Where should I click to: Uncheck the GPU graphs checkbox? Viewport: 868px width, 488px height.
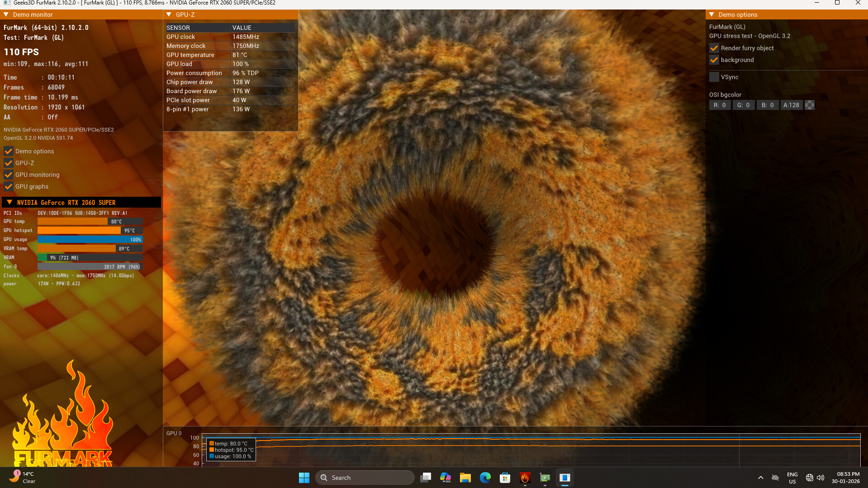8,186
